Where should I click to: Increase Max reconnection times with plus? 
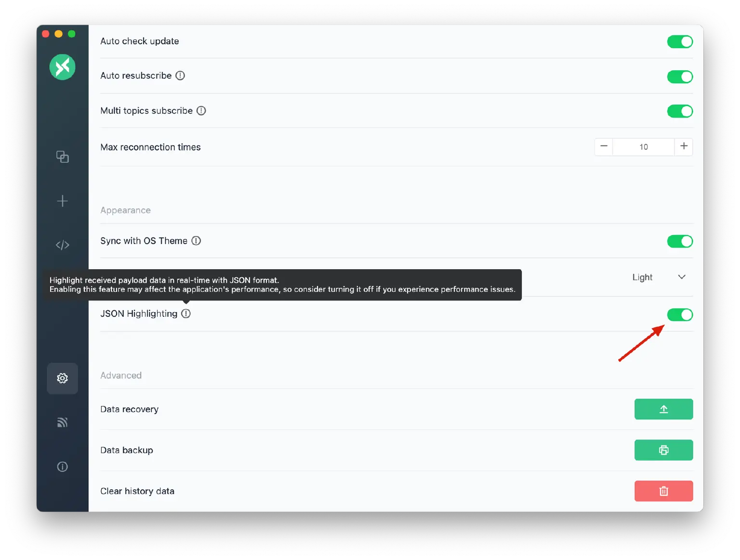[x=684, y=146]
